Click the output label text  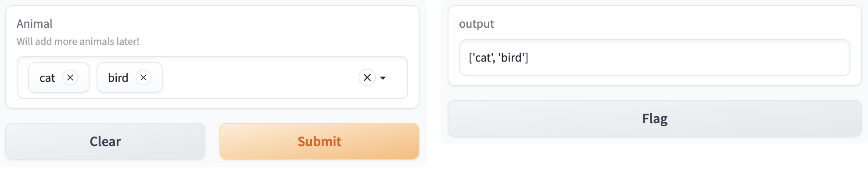coord(477,24)
